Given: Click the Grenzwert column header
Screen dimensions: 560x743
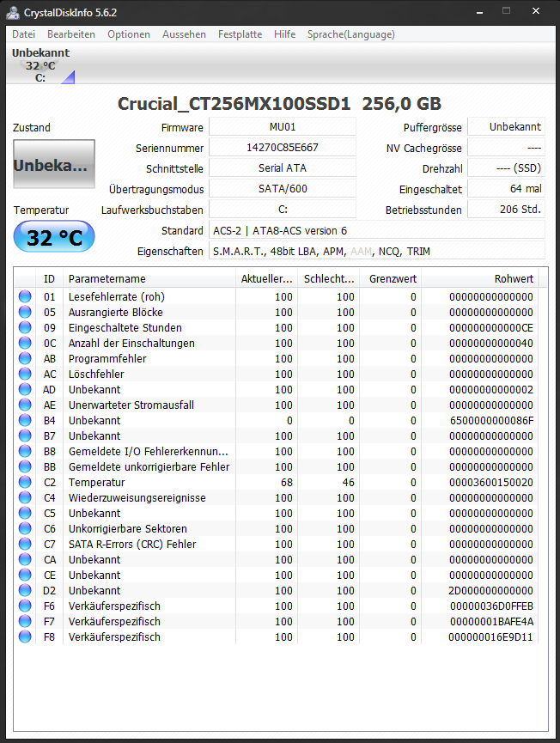Looking at the screenshot, I should 391,278.
